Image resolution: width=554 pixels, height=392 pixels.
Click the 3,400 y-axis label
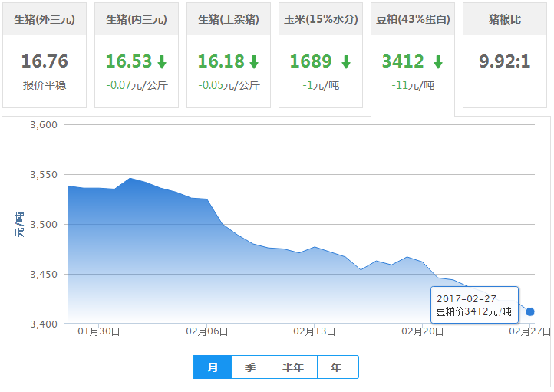pyautogui.click(x=44, y=324)
